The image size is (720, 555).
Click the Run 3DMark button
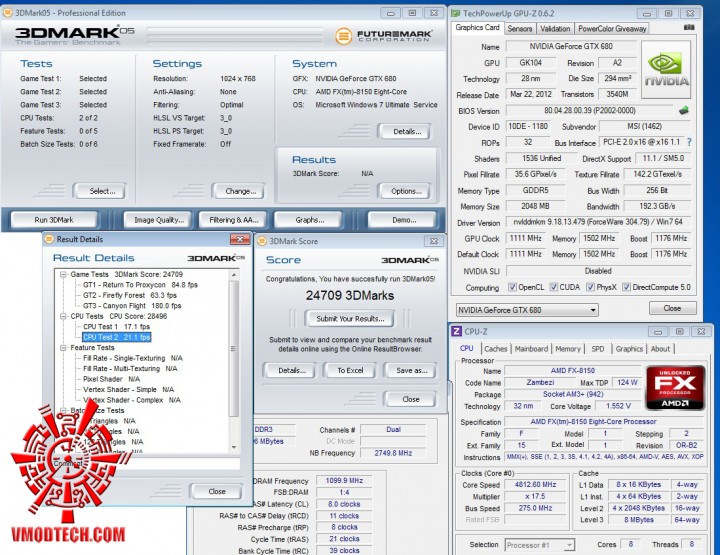[x=54, y=220]
